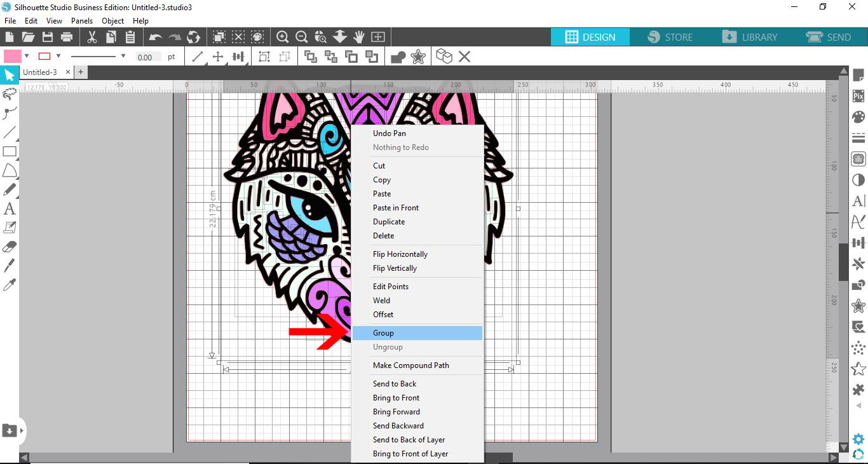Image resolution: width=868 pixels, height=464 pixels.
Task: Select the Text tool
Action: 10,208
